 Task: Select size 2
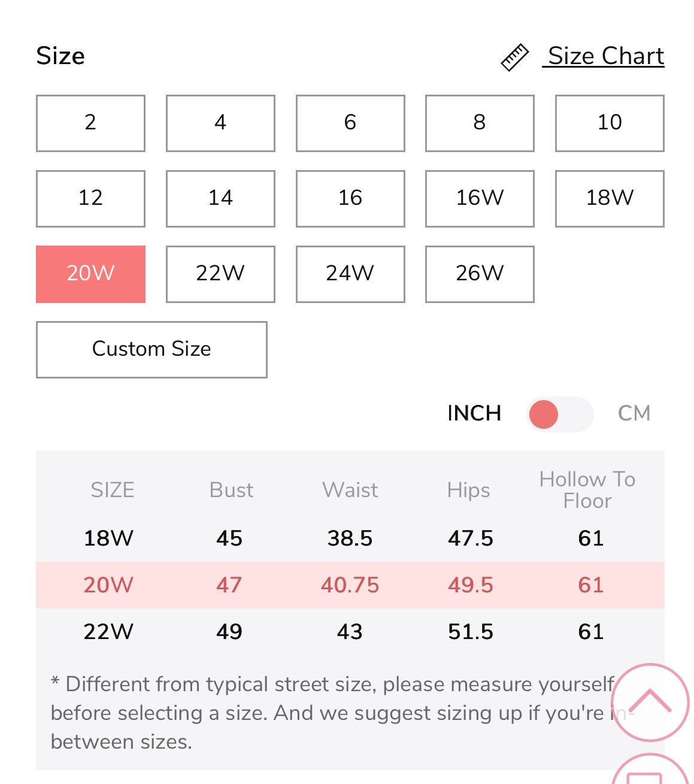(90, 123)
